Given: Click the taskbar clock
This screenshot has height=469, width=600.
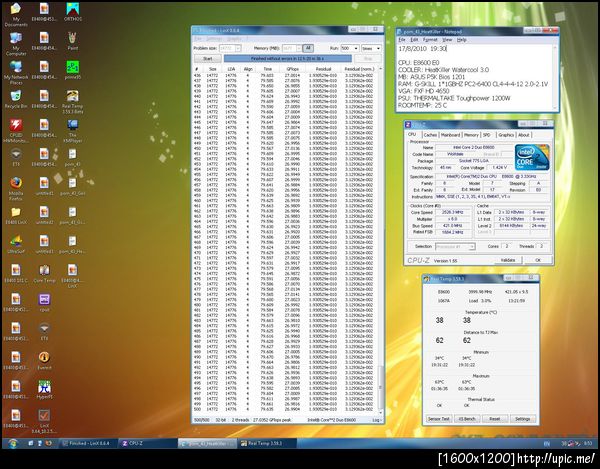Looking at the screenshot, I should coord(587,444).
